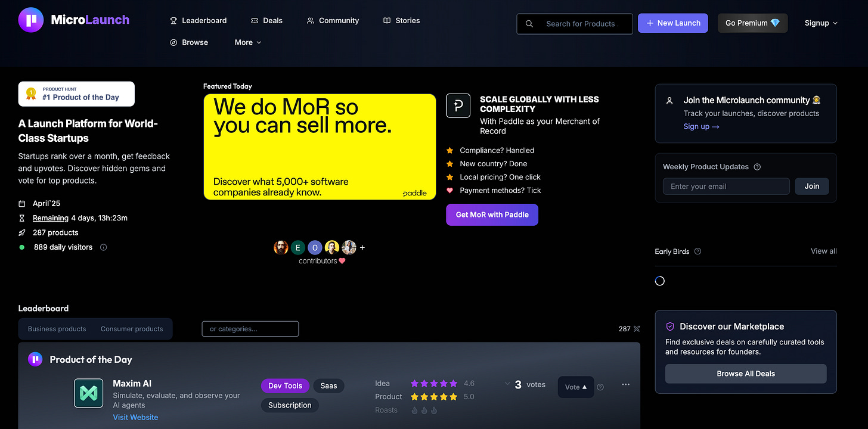Click the first contributor avatar
This screenshot has width=868, height=429.
pyautogui.click(x=281, y=247)
